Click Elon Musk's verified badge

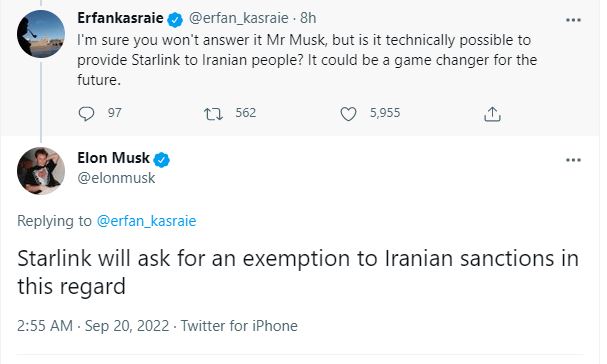[161, 160]
